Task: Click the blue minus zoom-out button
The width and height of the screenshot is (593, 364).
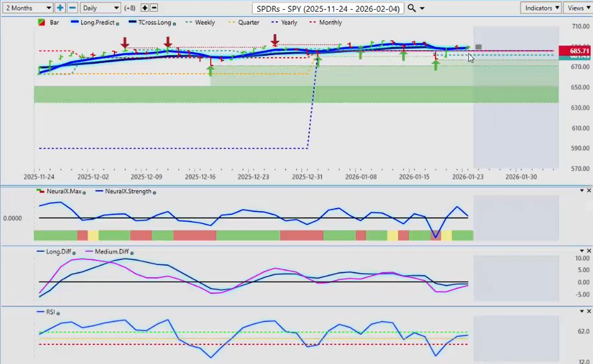Action: click(x=72, y=8)
